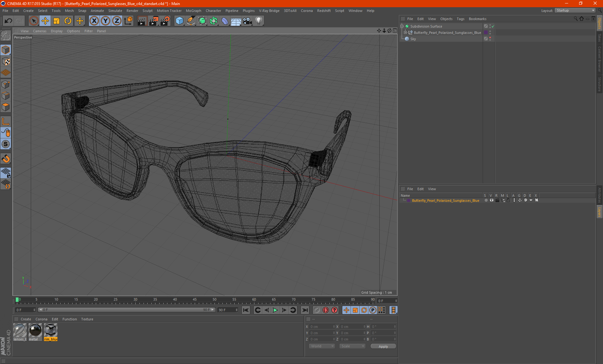Toggle View visibility of sunglasses layer

pos(492,200)
